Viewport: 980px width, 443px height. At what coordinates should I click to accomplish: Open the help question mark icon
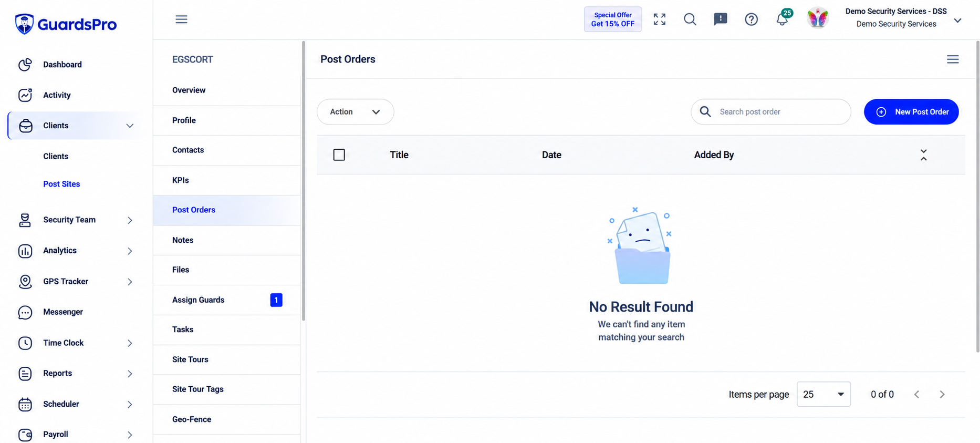click(751, 19)
